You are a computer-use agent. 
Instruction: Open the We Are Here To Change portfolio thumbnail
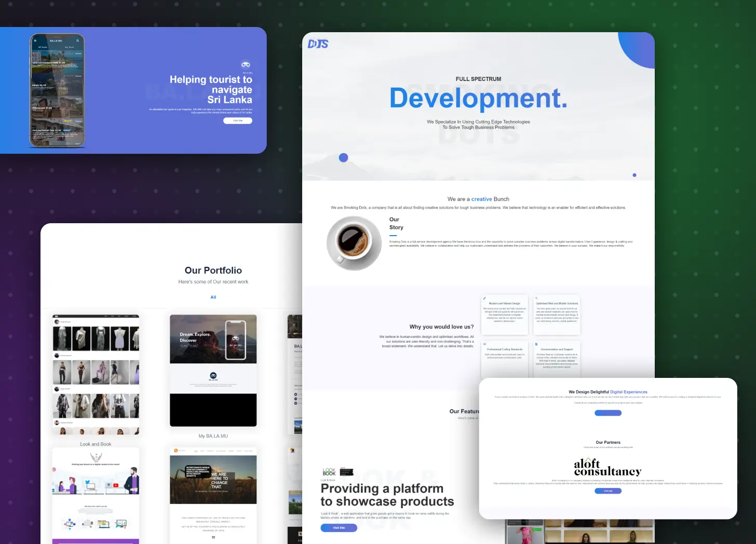coord(213,493)
